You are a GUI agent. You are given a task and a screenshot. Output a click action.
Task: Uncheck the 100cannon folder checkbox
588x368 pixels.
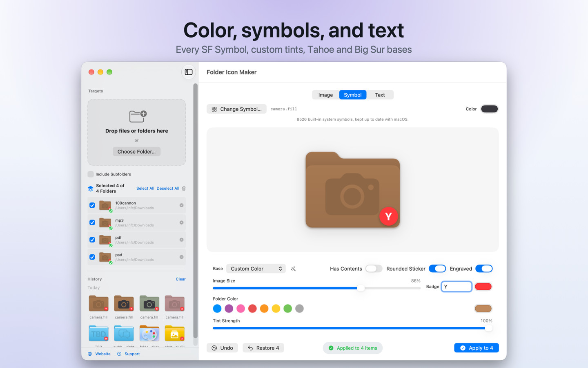pos(92,205)
